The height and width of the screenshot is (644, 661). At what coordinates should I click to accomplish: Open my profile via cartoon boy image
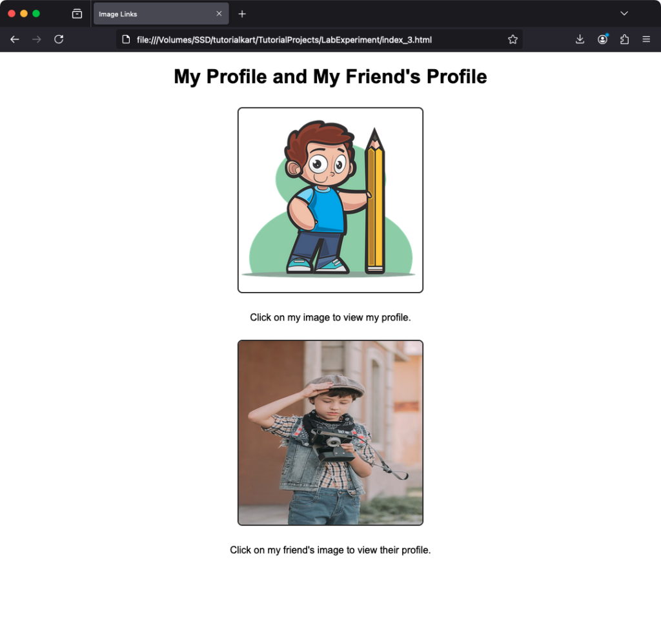[x=330, y=200]
